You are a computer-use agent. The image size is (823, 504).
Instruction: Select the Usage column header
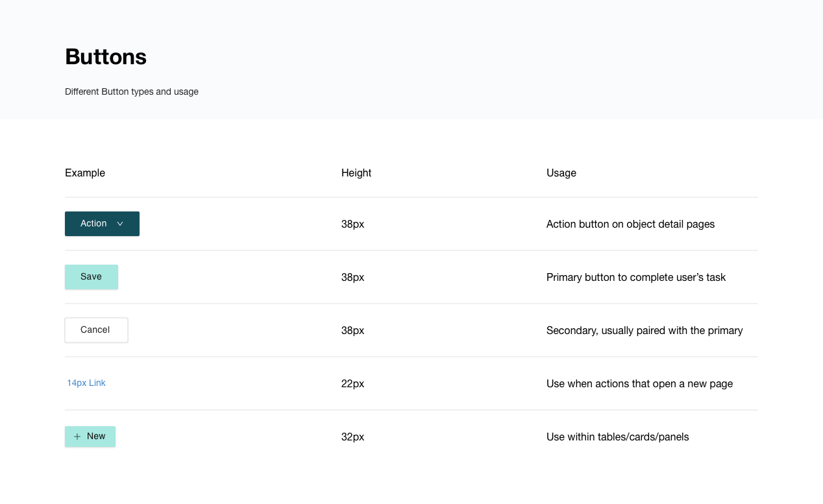[x=561, y=173]
